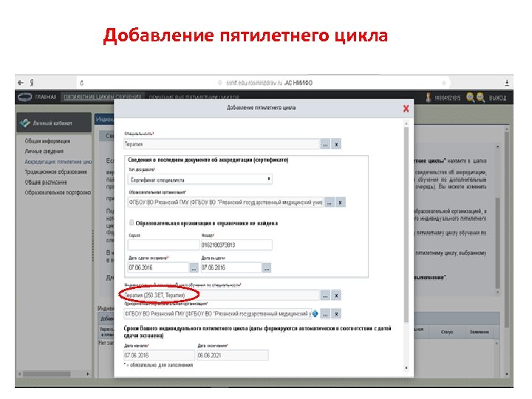Click the browser reload icon
Screen dimensions: 532x399
click(82, 83)
